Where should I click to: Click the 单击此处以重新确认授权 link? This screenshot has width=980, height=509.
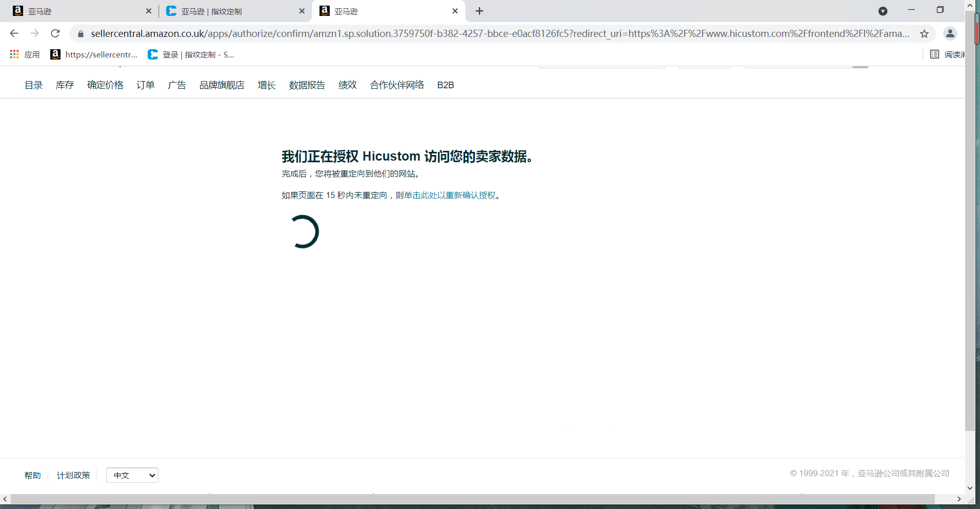click(450, 195)
